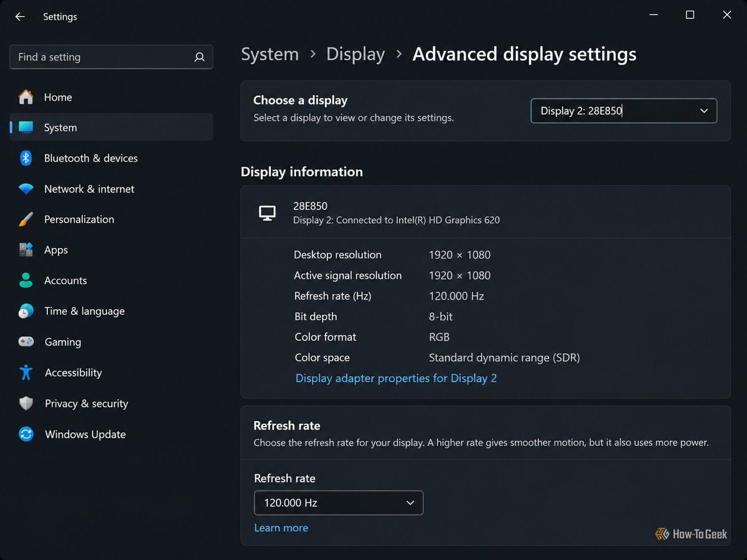The width and height of the screenshot is (747, 560).
Task: Click the Bit depth value 8-bit
Action: (x=441, y=317)
